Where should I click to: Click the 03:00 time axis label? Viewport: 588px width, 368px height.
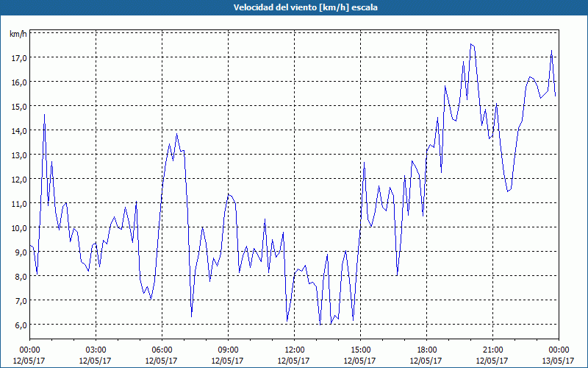click(96, 350)
